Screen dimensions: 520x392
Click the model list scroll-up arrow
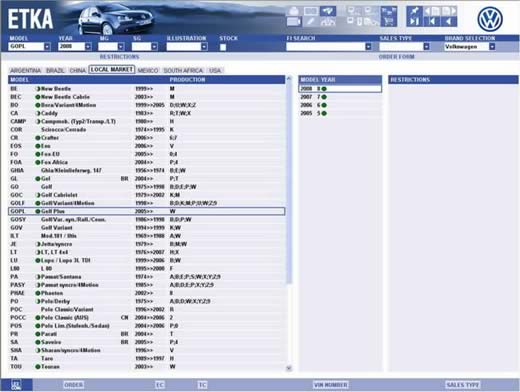click(x=289, y=79)
